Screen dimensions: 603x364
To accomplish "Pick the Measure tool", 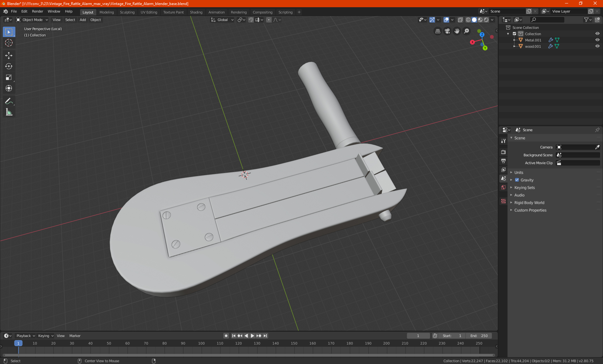I will click(x=9, y=112).
